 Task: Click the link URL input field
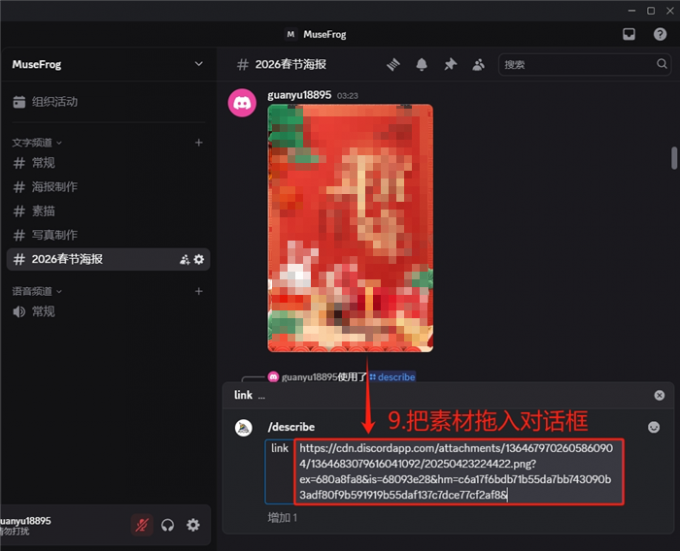[459, 472]
